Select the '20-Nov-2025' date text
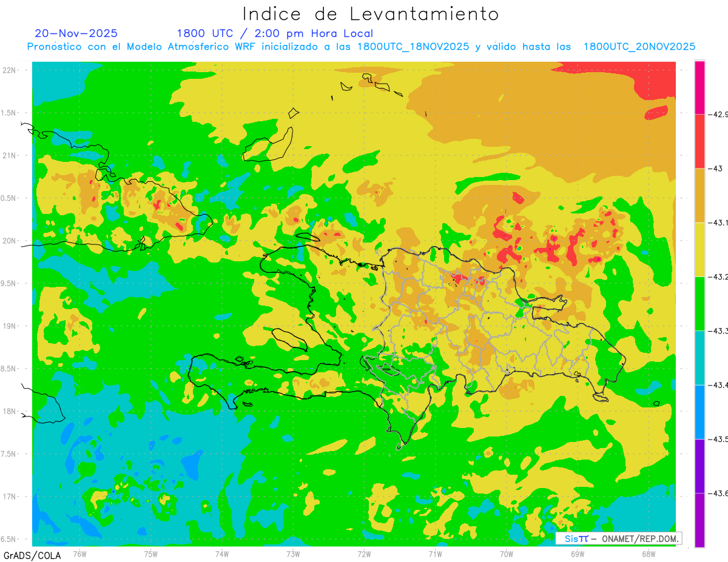Viewport: 728px width, 562px height. pos(76,33)
